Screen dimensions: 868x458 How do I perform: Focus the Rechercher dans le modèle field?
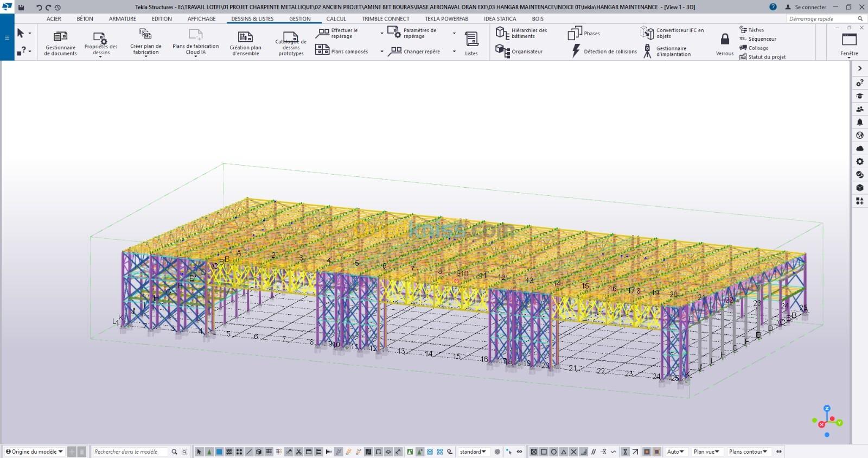point(130,451)
